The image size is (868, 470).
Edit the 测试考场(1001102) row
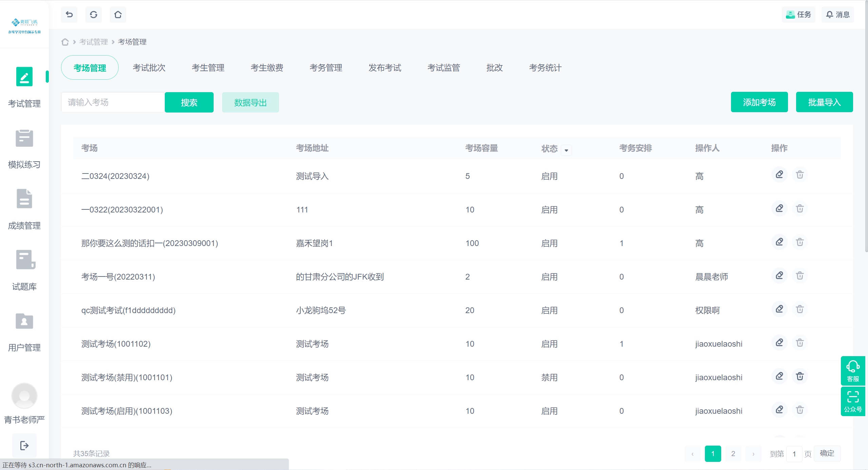[x=780, y=343]
